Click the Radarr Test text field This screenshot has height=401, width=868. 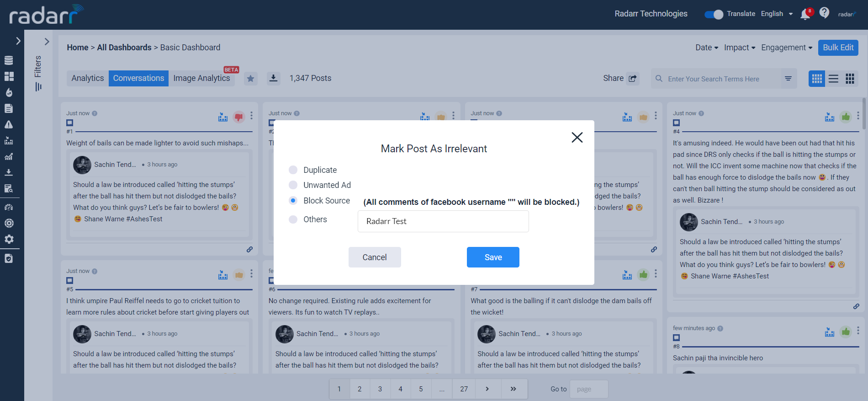click(x=443, y=221)
